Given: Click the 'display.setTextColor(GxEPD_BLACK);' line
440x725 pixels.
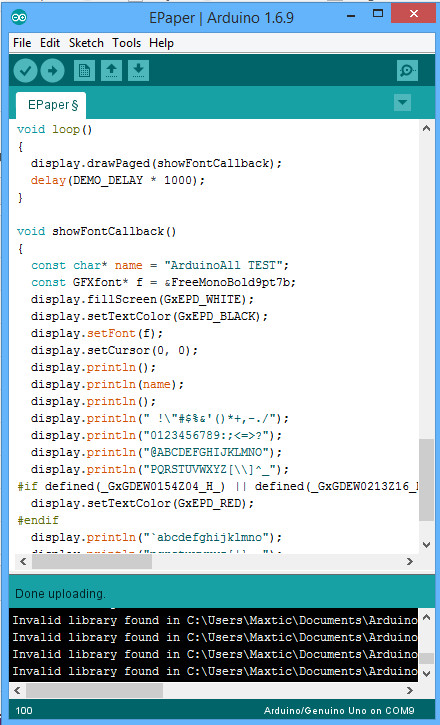Looking at the screenshot, I should click(149, 317).
